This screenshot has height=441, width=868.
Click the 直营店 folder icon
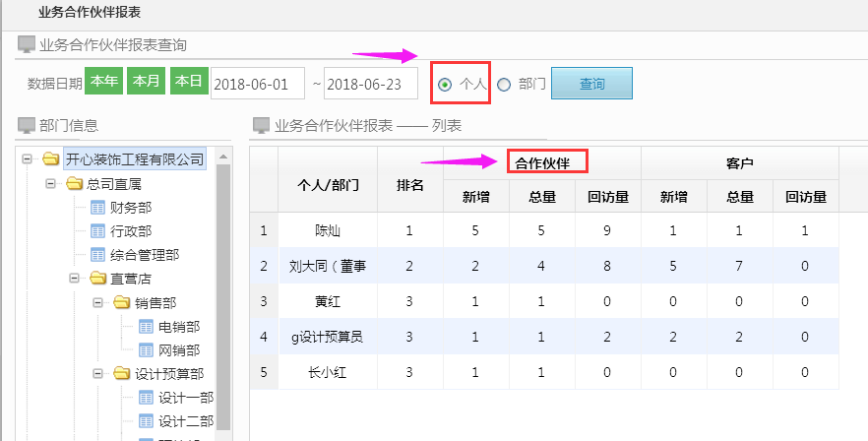(98, 279)
